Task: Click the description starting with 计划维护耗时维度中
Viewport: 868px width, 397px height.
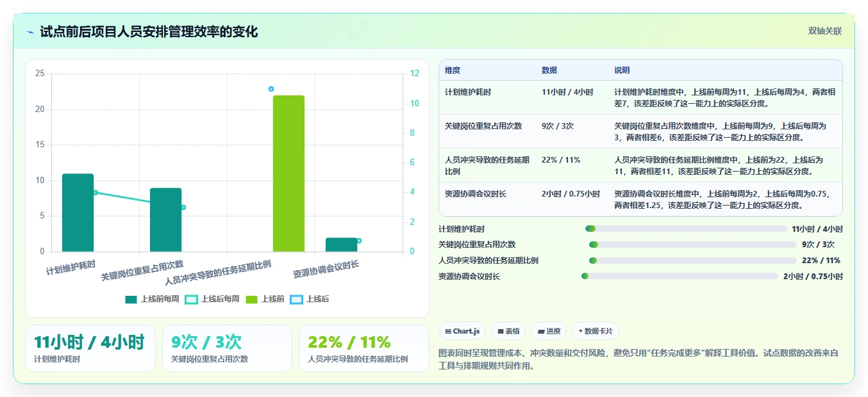Action: click(725, 97)
